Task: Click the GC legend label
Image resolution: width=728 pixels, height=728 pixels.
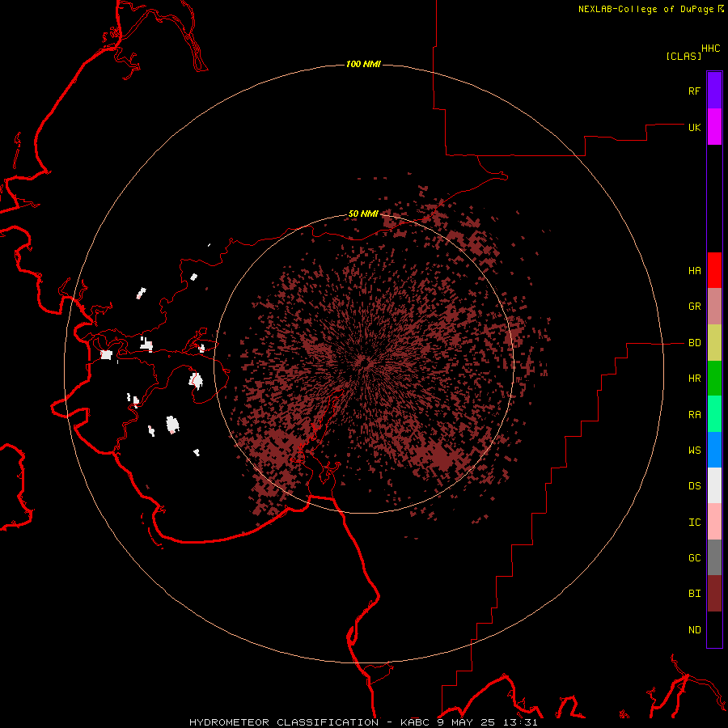Action: tap(694, 558)
